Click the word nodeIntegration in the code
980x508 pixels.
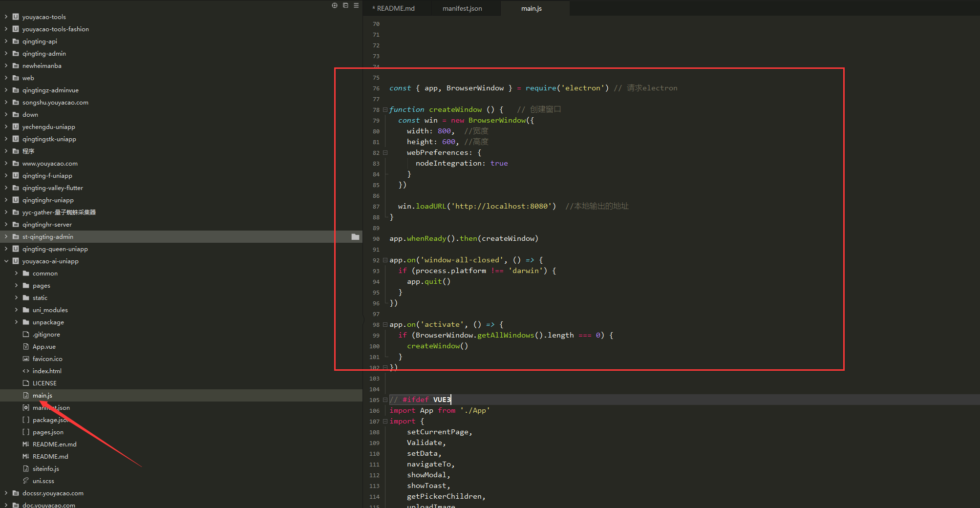point(448,163)
